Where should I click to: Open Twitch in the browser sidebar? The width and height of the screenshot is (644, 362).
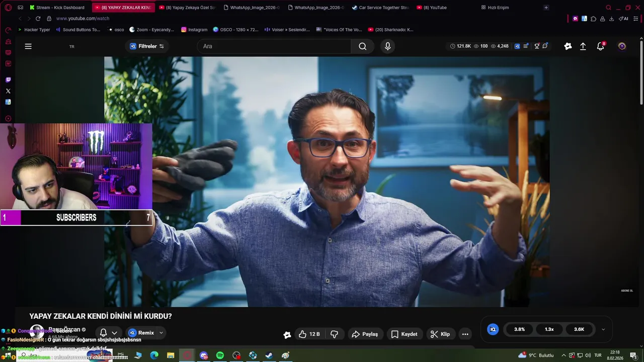click(8, 80)
